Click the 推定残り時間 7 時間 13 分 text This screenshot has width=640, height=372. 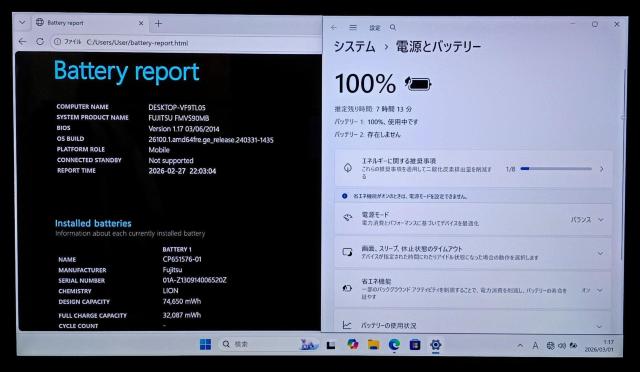tap(373, 109)
